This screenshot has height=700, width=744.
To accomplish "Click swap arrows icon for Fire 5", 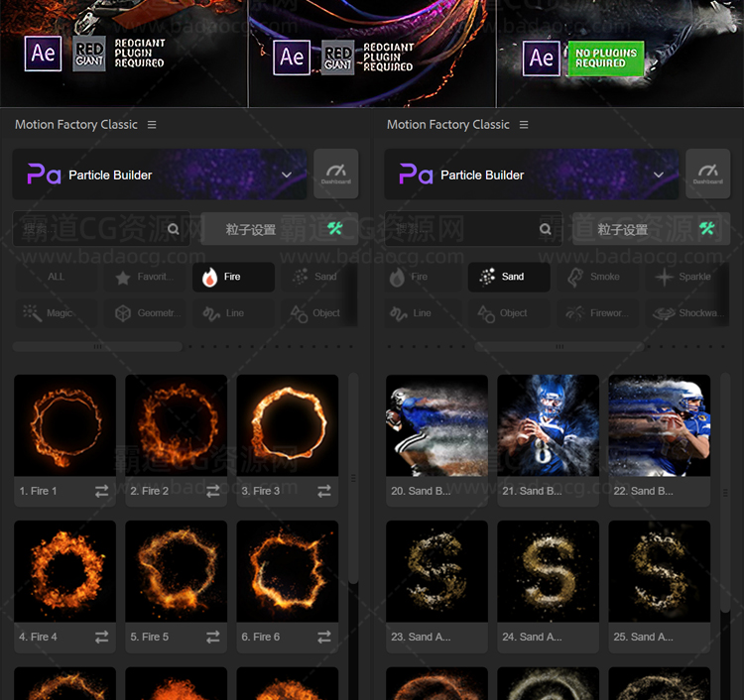I will [x=213, y=637].
